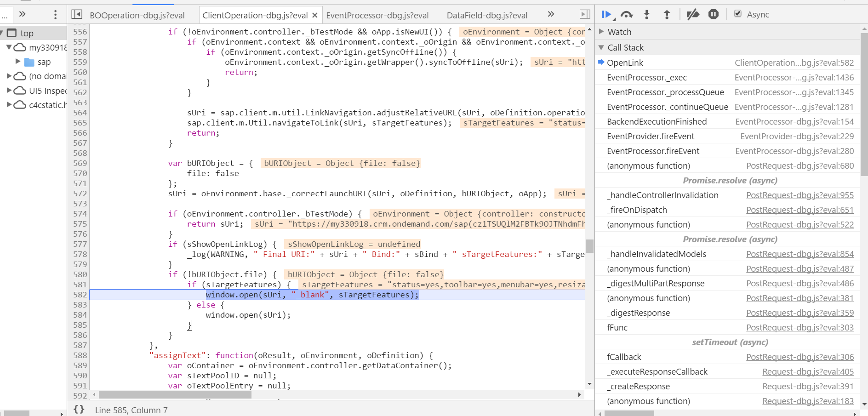The width and height of the screenshot is (868, 416).
Task: Select OpenLink call stack frame
Action: pos(727,63)
